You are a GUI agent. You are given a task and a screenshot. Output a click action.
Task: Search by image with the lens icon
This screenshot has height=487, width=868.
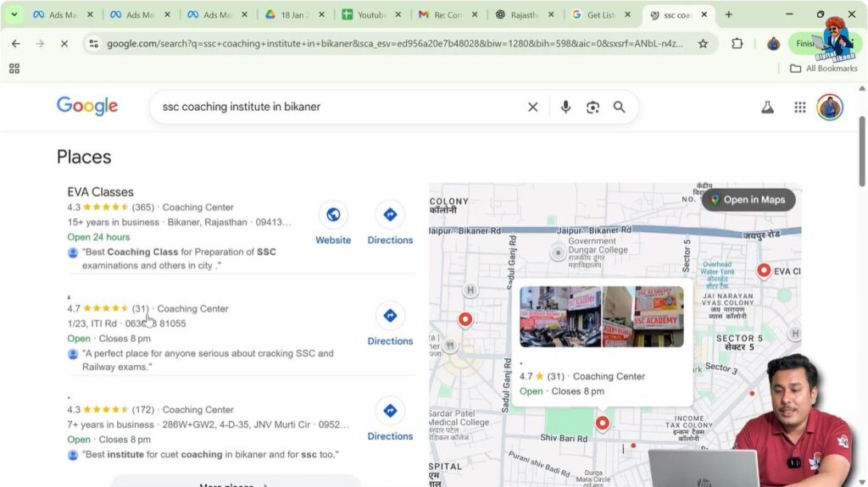593,107
